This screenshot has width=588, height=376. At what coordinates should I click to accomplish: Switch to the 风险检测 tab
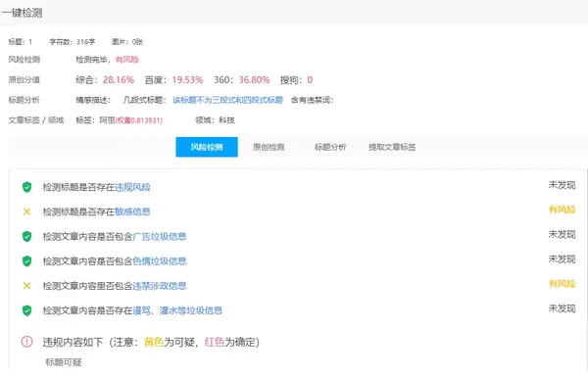tap(207, 147)
